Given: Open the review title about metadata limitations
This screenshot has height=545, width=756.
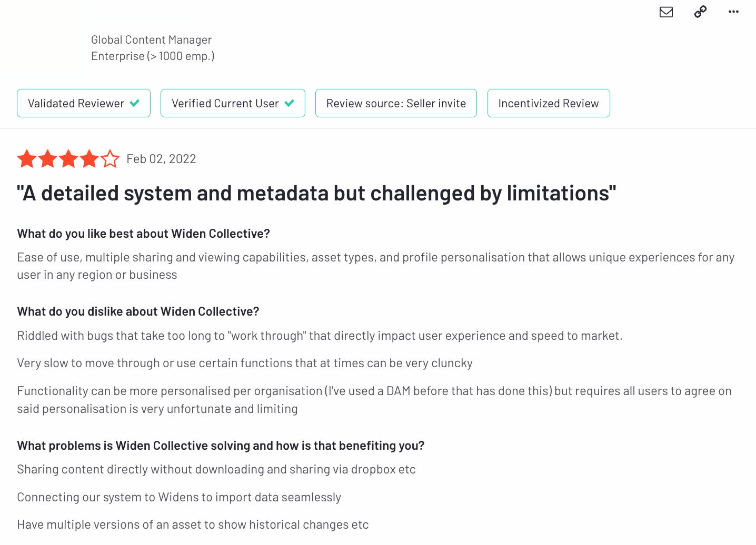Looking at the screenshot, I should (x=316, y=194).
